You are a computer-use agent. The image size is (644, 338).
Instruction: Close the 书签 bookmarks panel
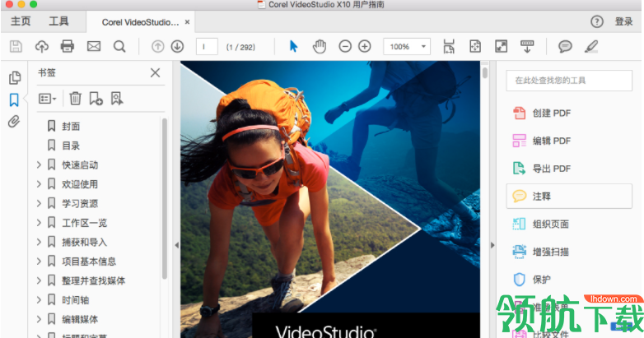point(156,73)
